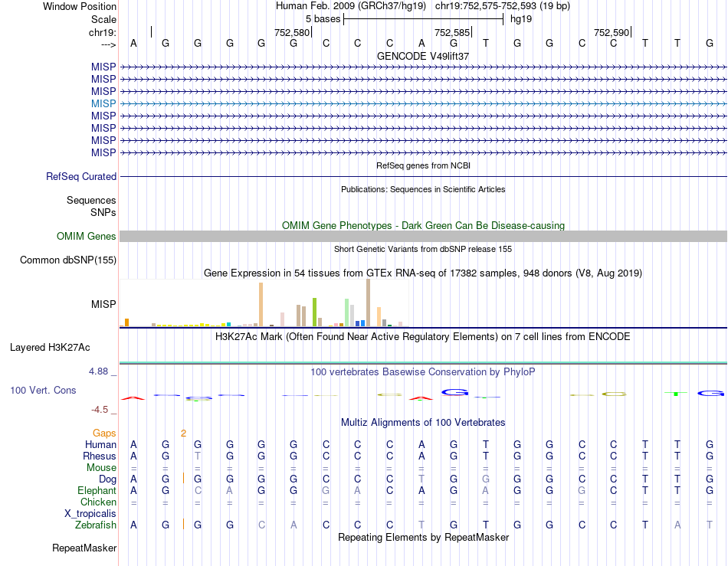Open Repeating Elements by RepeatMasker title
Viewport: 728px width, 566px height.
423,537
